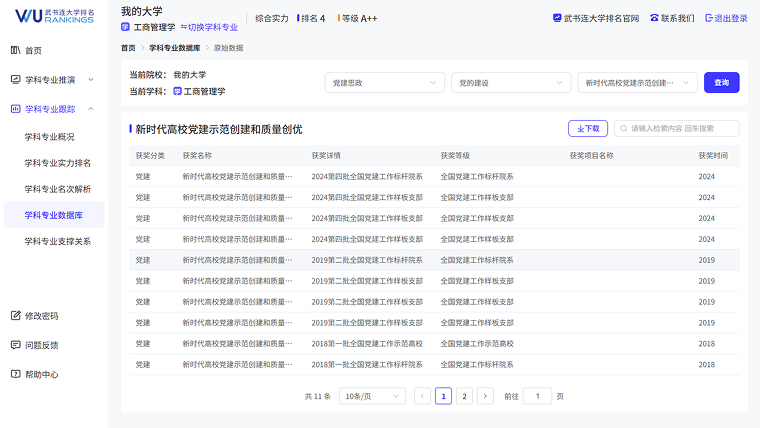Click the 查询 button
Screen dimensions: 760x428
[x=721, y=82]
